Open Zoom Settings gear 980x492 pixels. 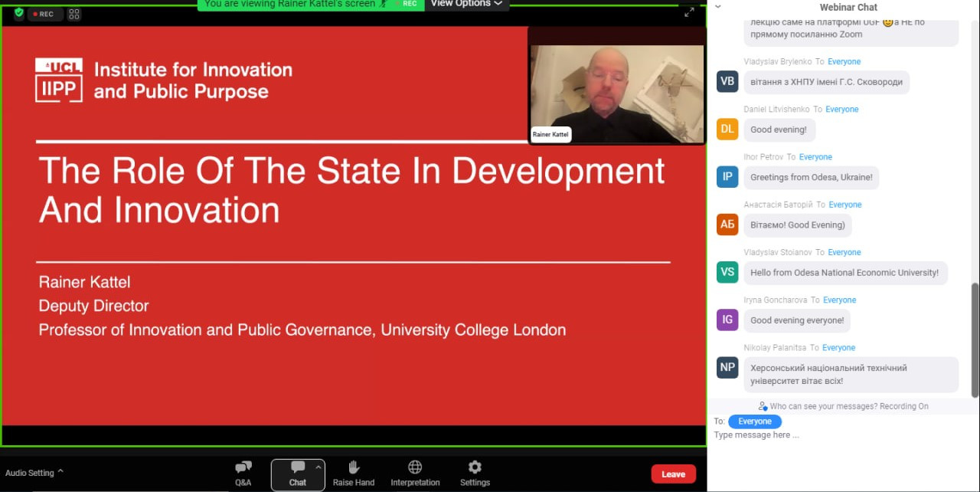475,474
